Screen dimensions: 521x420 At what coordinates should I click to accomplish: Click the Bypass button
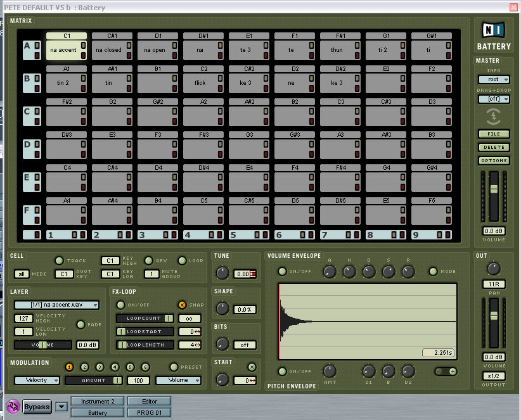[37, 407]
